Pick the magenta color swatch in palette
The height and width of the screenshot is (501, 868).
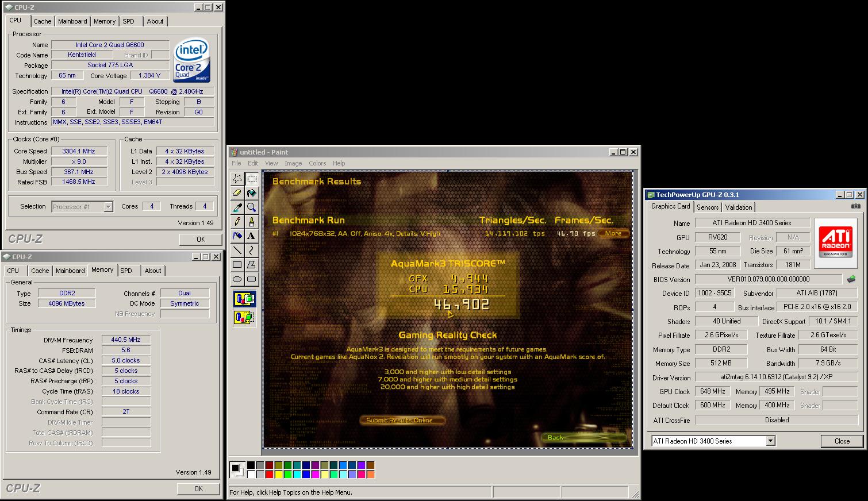[315, 475]
